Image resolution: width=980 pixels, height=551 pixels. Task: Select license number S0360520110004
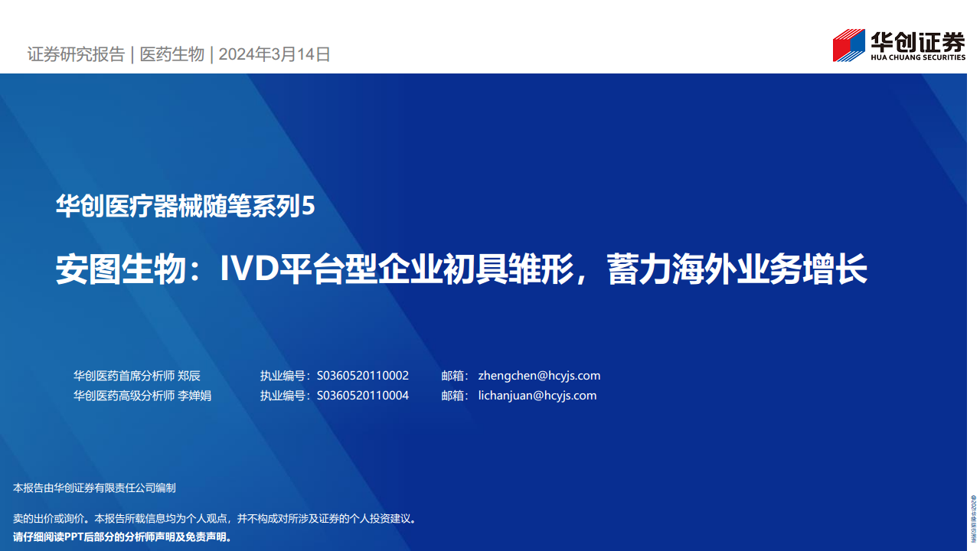pos(362,396)
